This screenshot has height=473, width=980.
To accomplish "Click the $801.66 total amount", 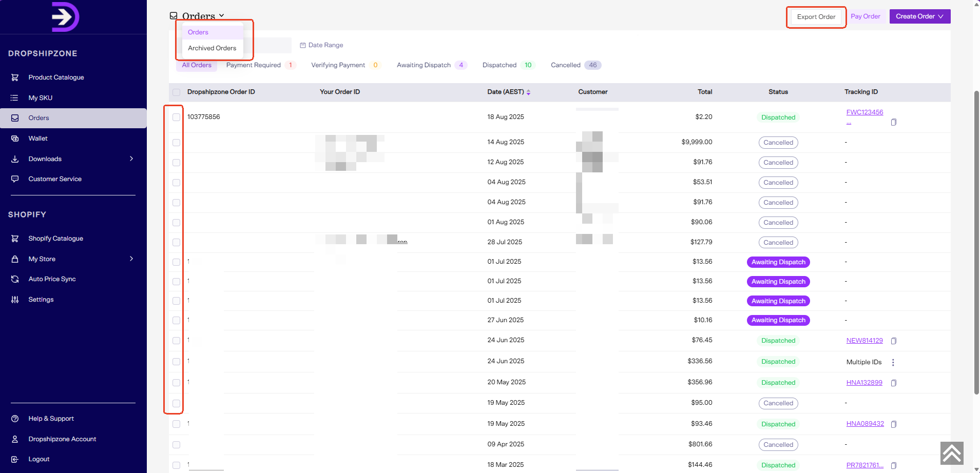I will (x=700, y=444).
